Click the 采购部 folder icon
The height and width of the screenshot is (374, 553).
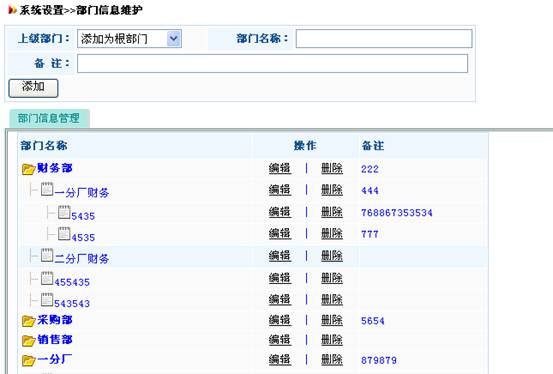(x=29, y=321)
